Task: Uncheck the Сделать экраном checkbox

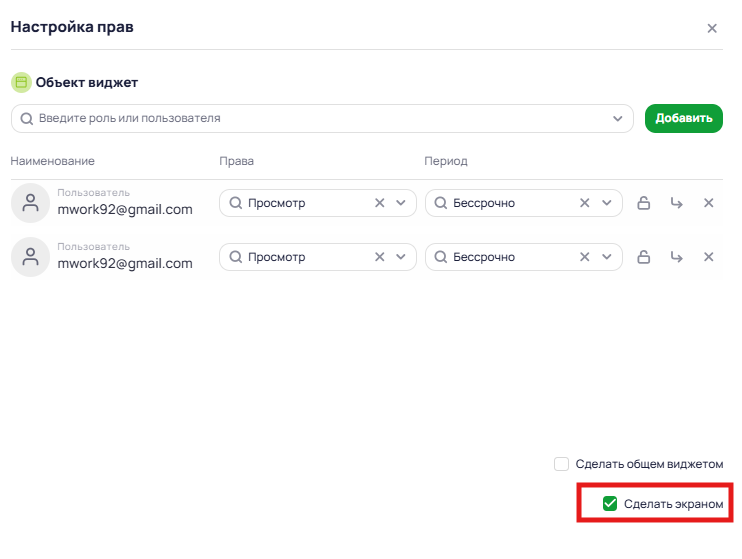Action: pyautogui.click(x=610, y=504)
